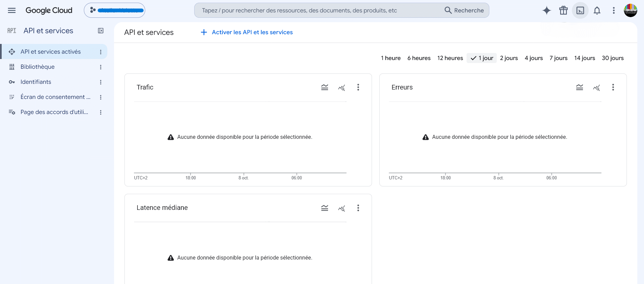
Task: Select the 2 jours time range
Action: 509,58
